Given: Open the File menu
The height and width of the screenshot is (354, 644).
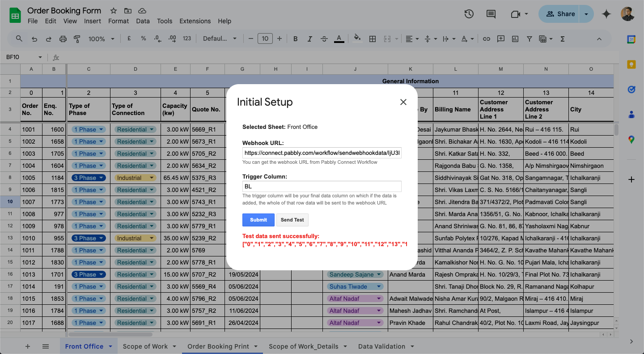Looking at the screenshot, I should coord(33,21).
